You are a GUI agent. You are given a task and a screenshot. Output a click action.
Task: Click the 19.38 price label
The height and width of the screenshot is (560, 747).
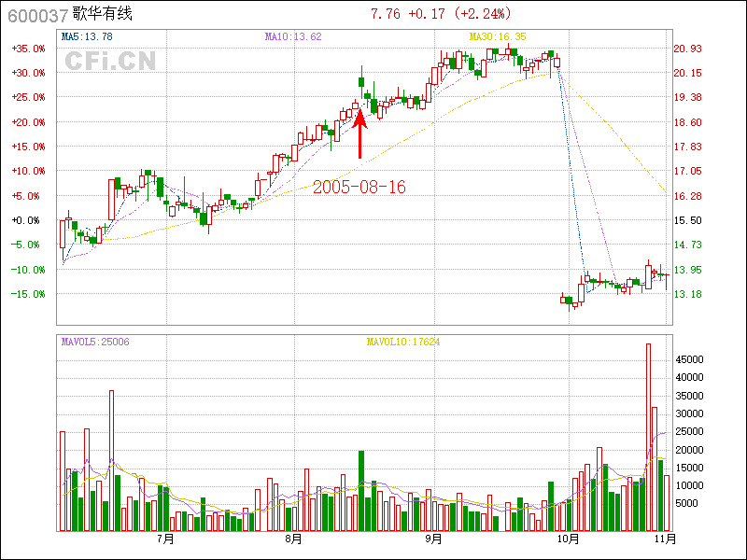click(x=688, y=97)
